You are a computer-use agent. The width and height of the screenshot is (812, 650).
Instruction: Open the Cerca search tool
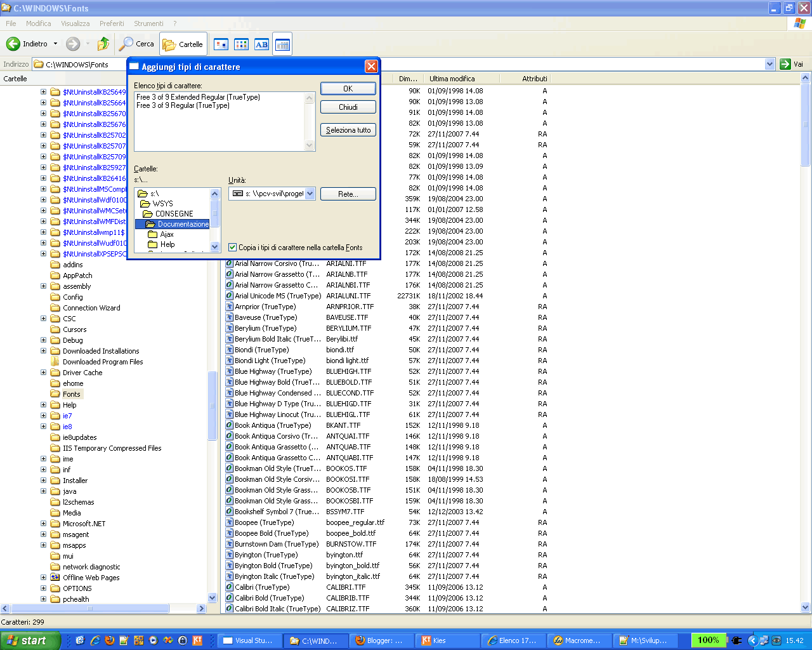click(x=137, y=44)
